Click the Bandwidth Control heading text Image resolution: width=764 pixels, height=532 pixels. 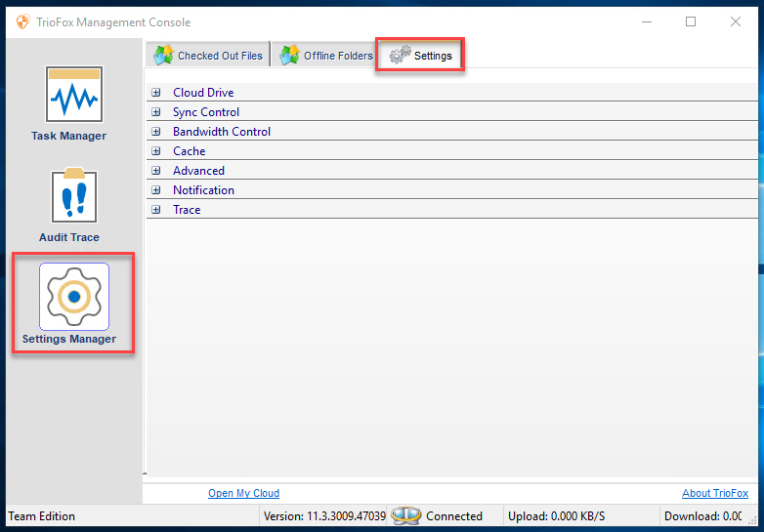[222, 132]
